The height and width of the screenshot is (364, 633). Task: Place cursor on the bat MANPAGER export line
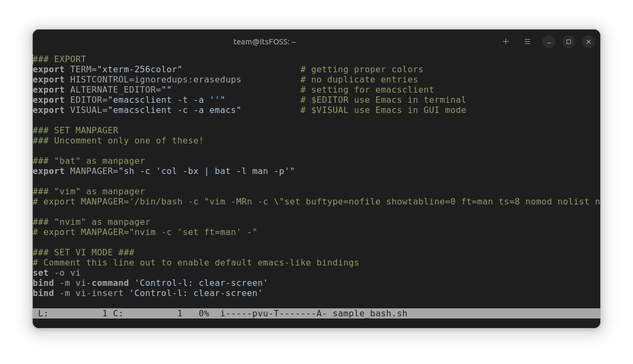[x=163, y=171]
